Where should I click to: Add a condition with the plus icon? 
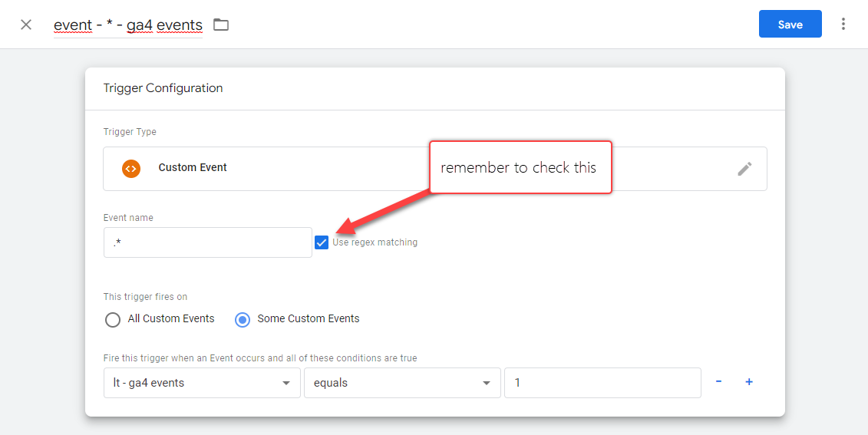click(749, 382)
